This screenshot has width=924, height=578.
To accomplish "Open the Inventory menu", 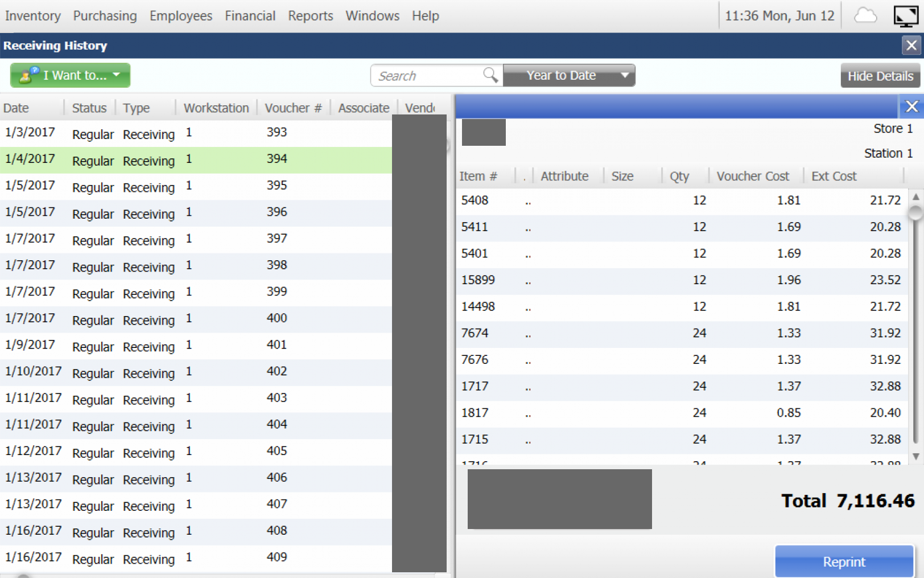I will (x=33, y=16).
